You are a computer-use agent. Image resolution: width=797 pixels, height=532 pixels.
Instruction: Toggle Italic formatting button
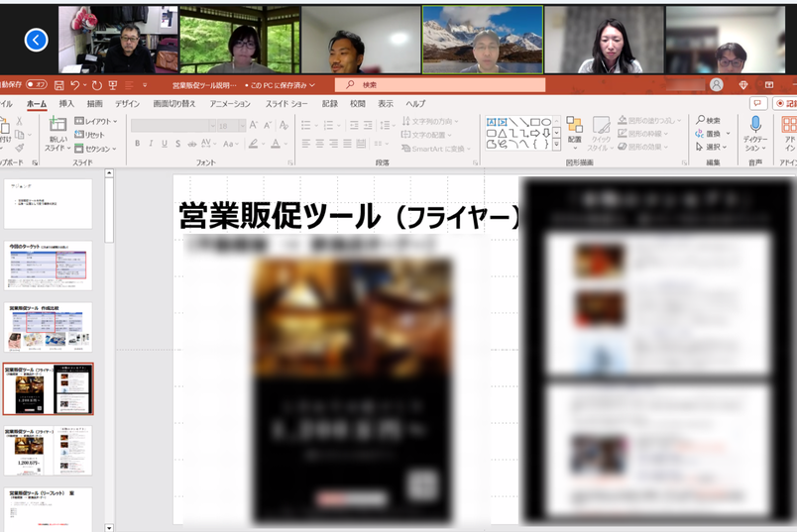(152, 144)
